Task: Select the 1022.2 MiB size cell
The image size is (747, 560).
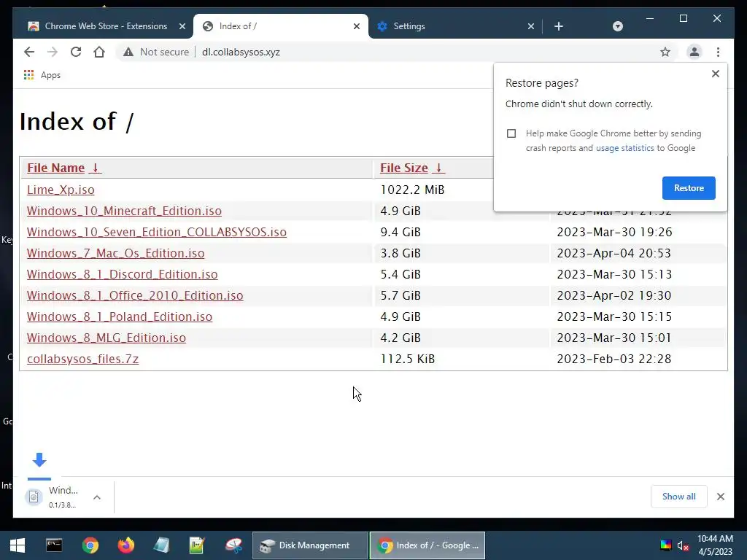Action: pos(412,190)
